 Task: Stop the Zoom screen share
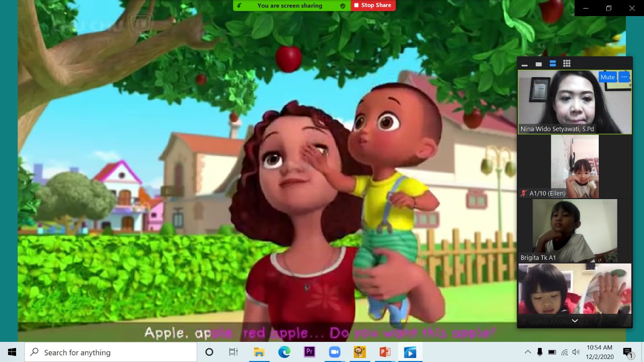[373, 6]
